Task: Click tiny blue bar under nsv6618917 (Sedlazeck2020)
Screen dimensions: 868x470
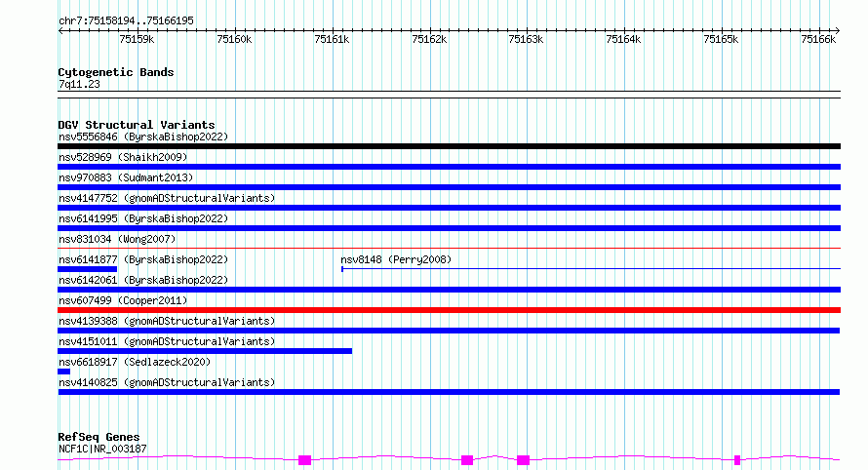Action: point(63,372)
